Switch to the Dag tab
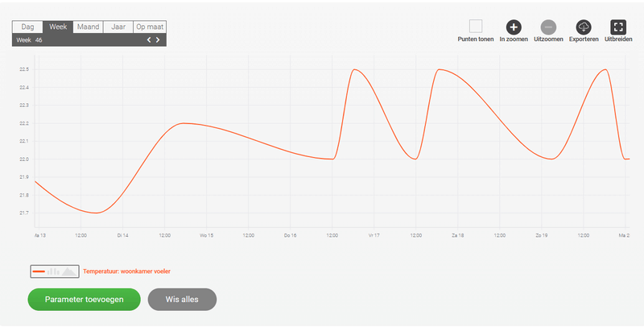This screenshot has height=327, width=644. tap(27, 27)
